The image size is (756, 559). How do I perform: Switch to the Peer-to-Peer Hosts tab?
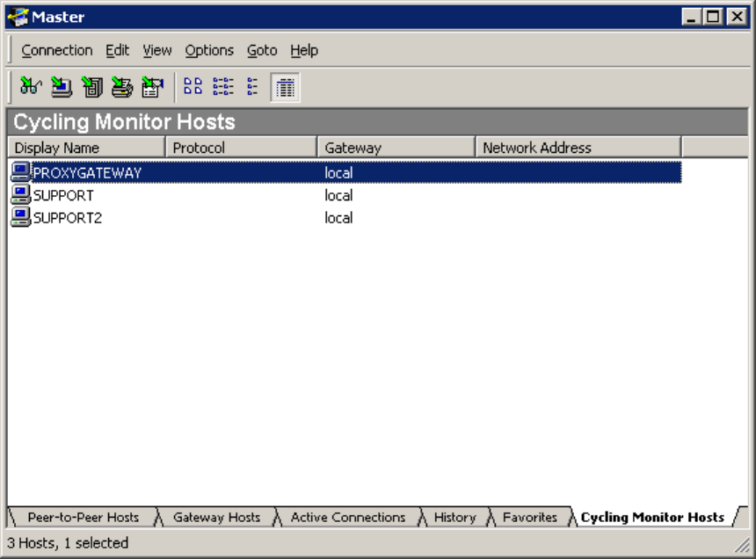(x=84, y=517)
